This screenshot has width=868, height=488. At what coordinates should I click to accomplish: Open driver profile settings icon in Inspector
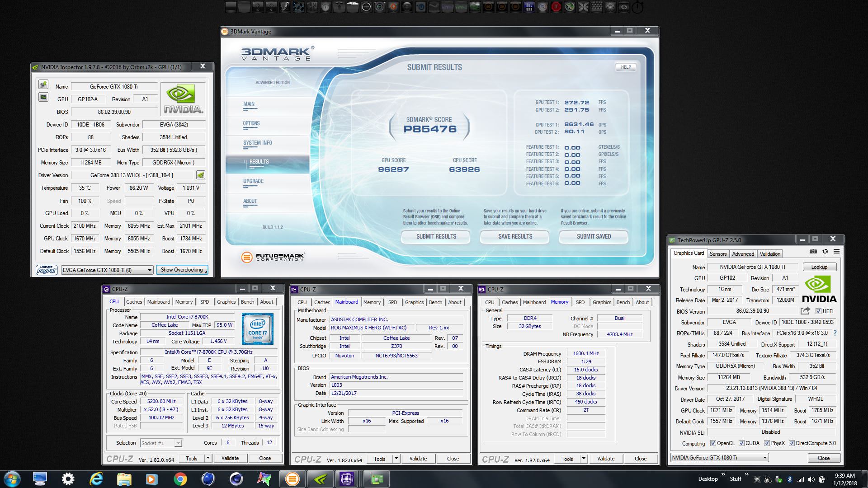coord(201,175)
